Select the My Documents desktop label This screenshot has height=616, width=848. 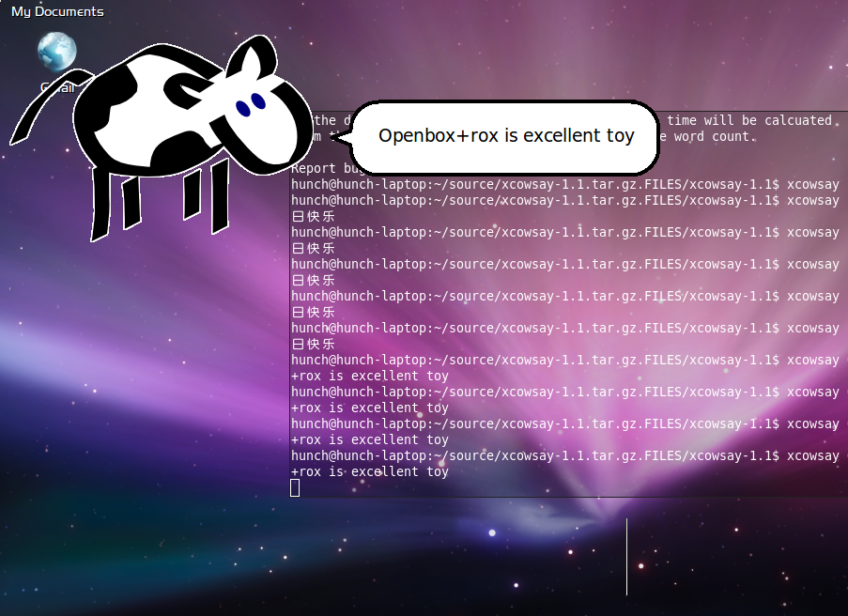(57, 11)
